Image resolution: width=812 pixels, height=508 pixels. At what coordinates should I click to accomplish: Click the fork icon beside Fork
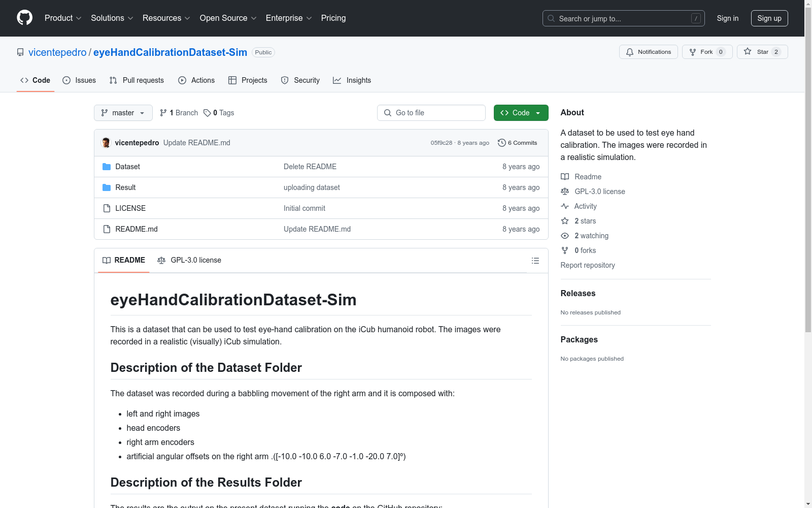[693, 52]
